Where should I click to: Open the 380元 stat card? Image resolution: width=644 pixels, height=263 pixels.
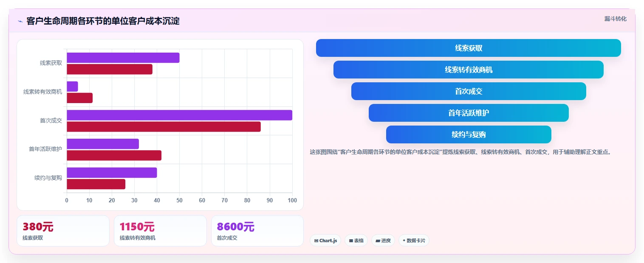click(63, 231)
